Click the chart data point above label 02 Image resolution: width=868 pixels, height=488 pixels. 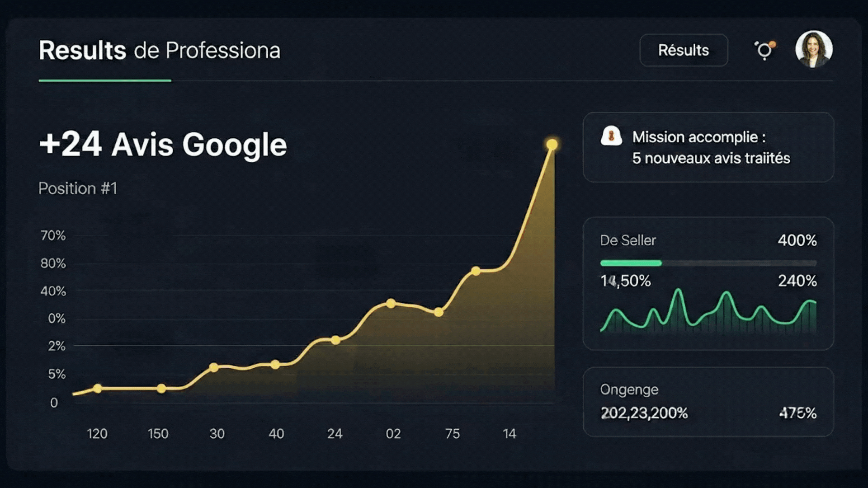(x=391, y=303)
